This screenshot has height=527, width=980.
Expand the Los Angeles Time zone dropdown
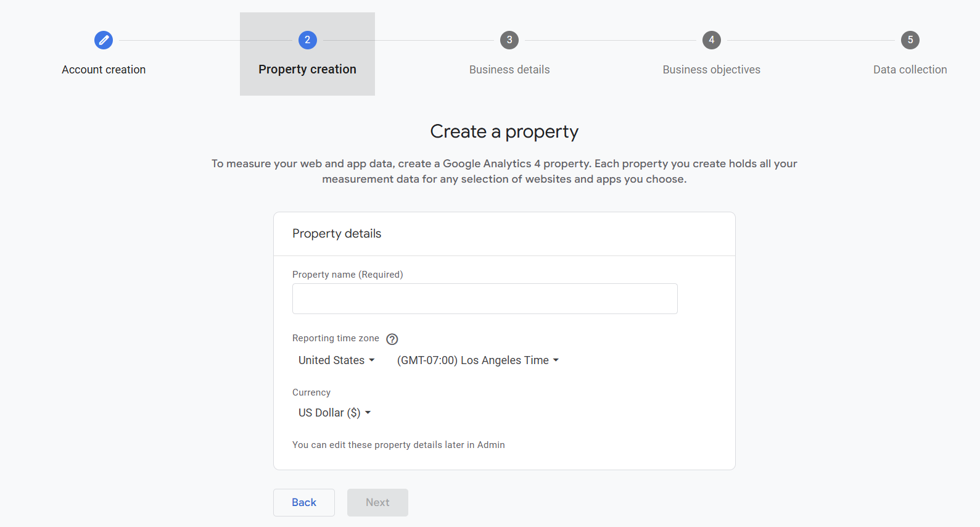(477, 360)
